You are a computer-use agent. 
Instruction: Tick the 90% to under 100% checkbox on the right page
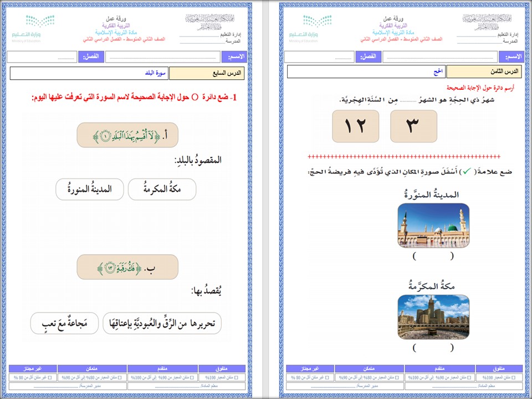(x=469, y=377)
